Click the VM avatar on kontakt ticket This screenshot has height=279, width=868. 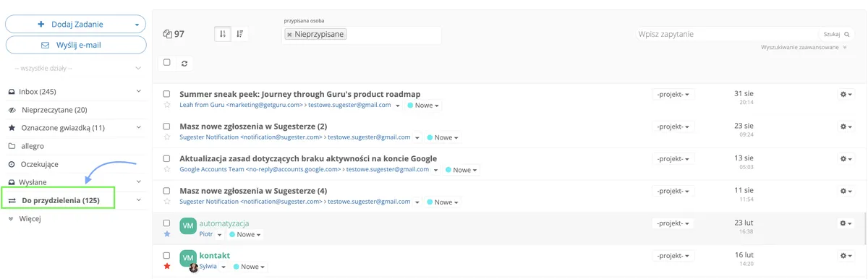(x=188, y=258)
